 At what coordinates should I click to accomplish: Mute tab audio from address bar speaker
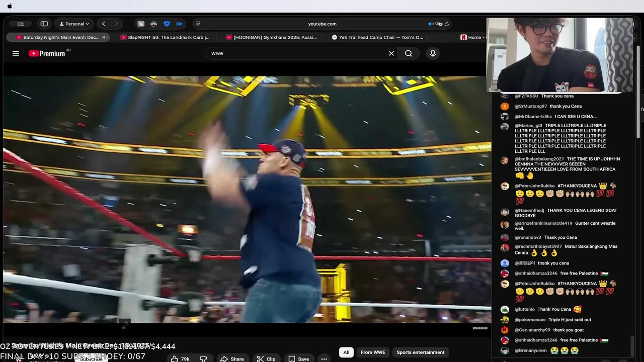431,24
